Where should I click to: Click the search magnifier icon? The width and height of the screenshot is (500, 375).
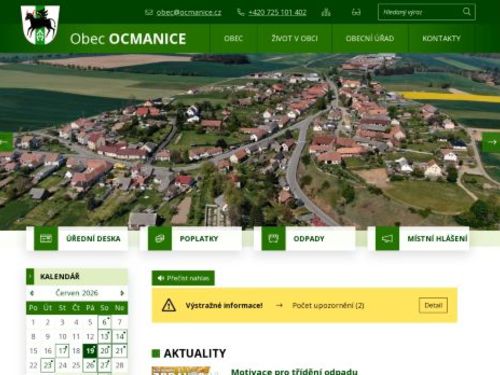pos(467,12)
